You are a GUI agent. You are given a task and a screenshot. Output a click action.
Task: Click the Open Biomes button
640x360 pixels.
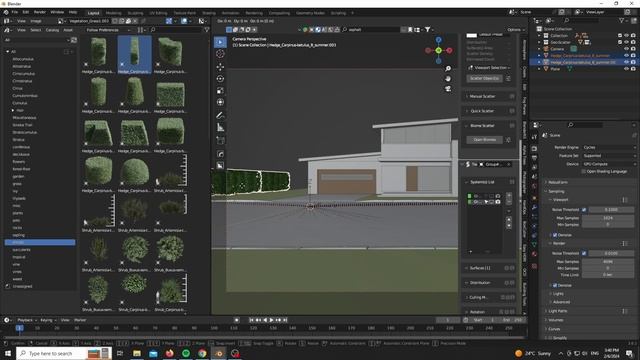485,140
